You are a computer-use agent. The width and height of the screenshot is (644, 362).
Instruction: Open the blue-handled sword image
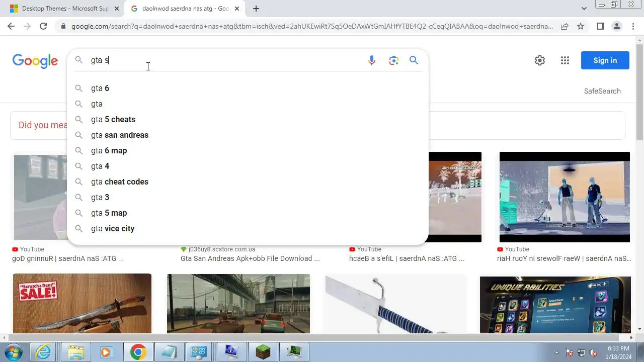coord(395,304)
